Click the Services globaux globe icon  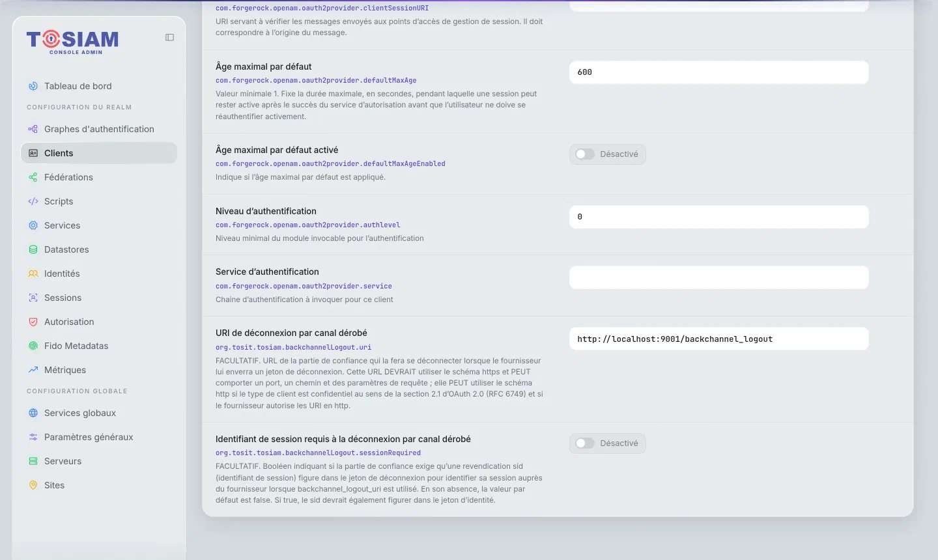point(33,413)
